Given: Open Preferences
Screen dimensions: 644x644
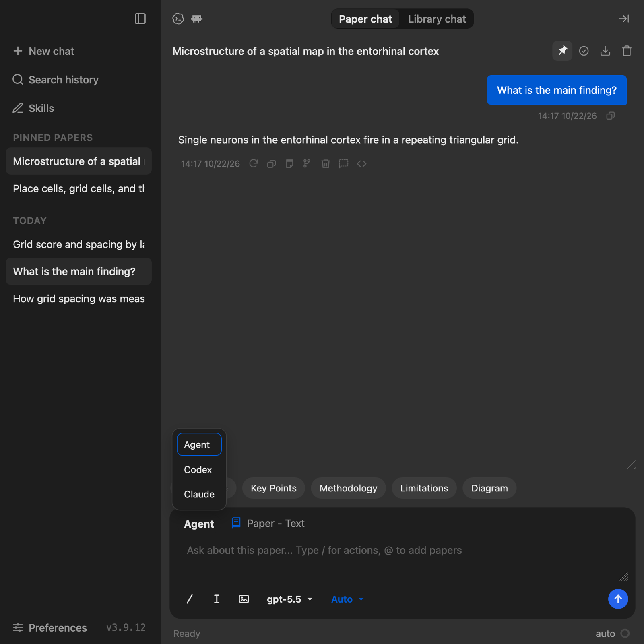Looking at the screenshot, I should [x=50, y=627].
